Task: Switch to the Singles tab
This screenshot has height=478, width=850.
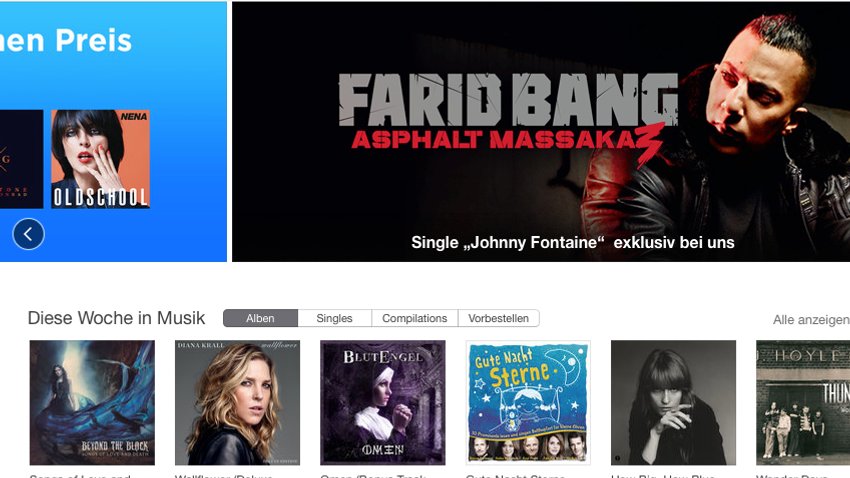Action: point(334,318)
